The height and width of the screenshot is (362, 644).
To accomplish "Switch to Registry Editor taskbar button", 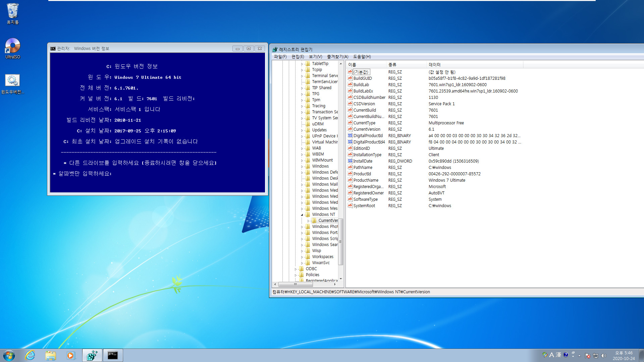I will [92, 355].
